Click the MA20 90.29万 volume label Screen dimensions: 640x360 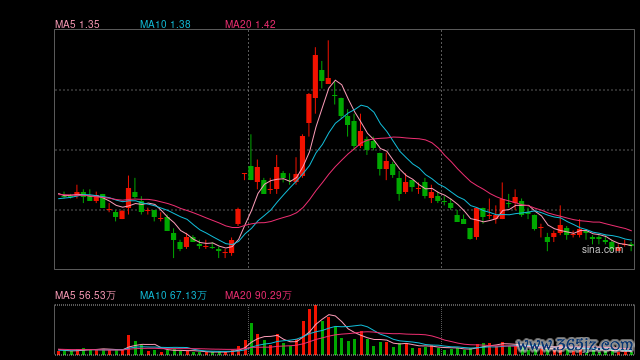258,295
